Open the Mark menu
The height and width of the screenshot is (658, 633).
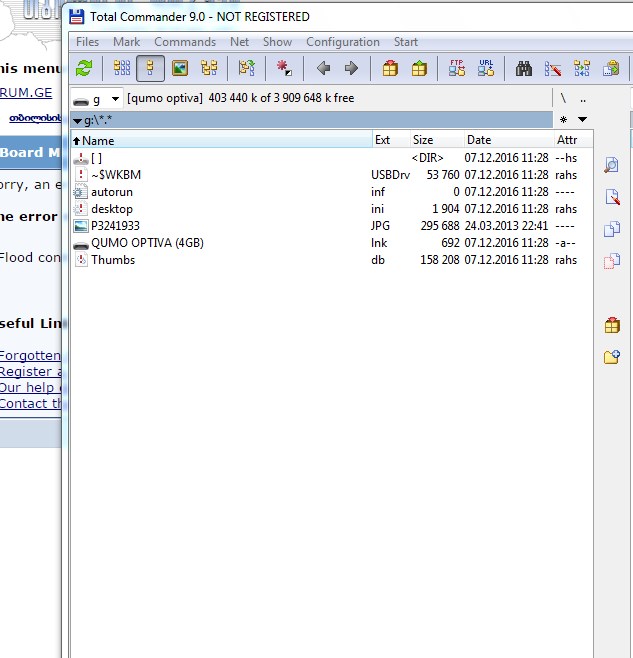(x=126, y=42)
